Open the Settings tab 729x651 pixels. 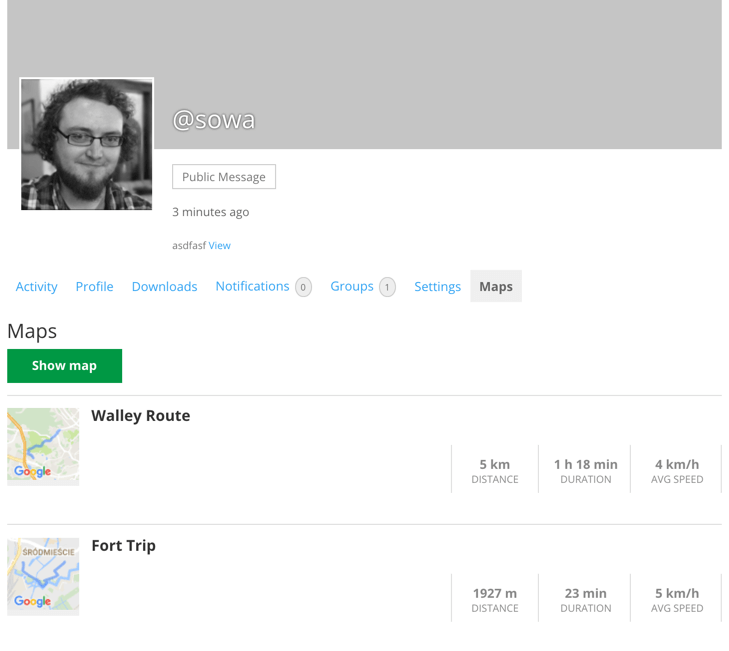(x=437, y=286)
